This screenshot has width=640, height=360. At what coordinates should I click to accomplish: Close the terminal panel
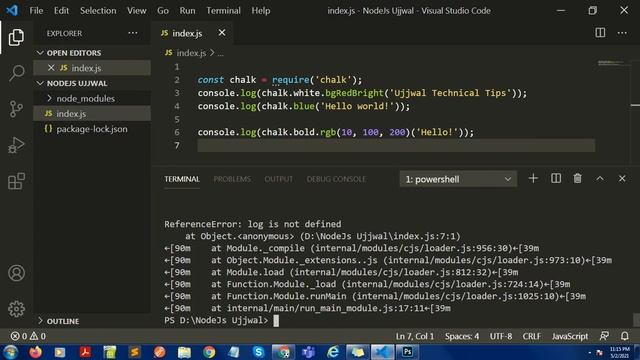tap(622, 178)
